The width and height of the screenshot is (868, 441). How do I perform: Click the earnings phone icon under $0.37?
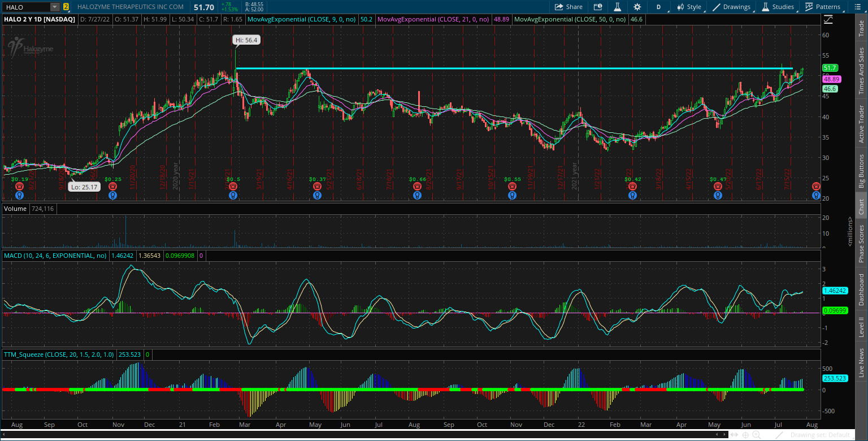(317, 186)
